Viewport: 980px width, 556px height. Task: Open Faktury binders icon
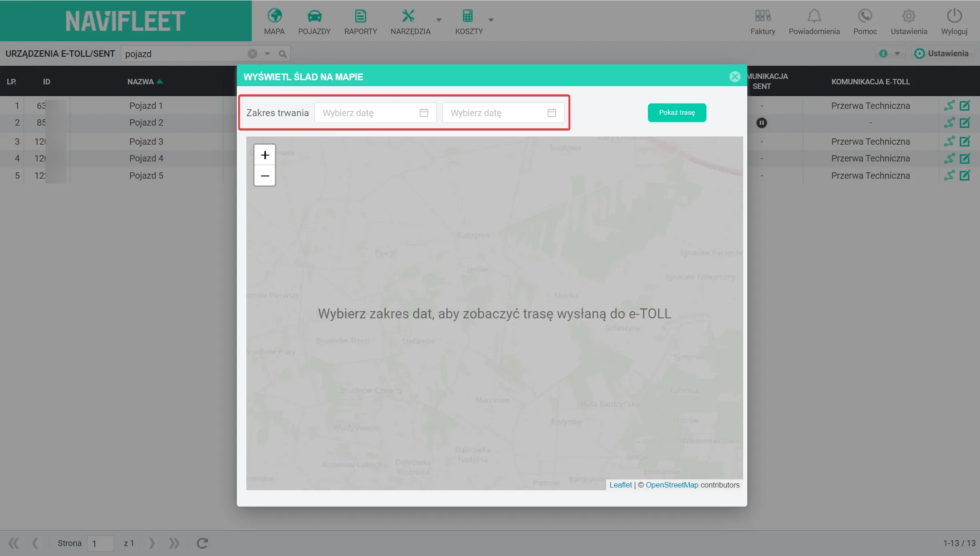[x=763, y=16]
